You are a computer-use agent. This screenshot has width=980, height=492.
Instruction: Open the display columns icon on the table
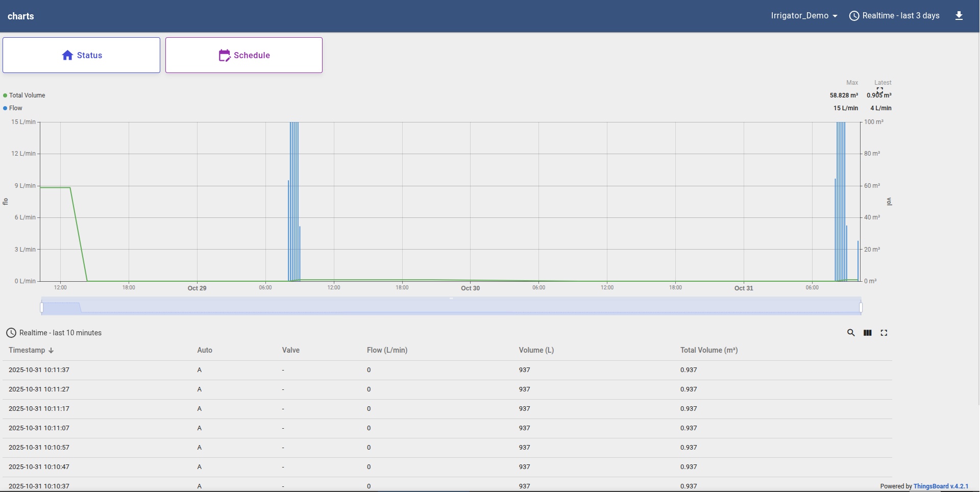[868, 333]
